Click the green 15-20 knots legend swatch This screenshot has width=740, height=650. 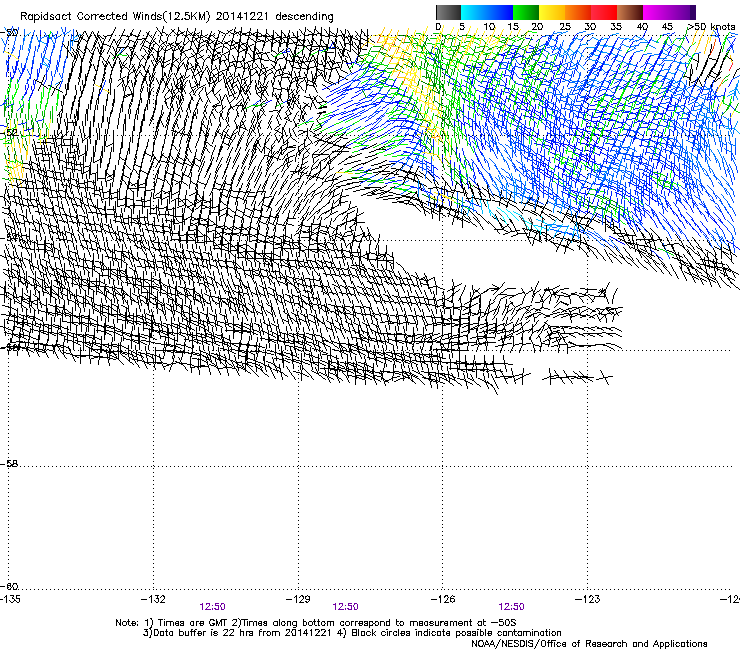click(526, 12)
